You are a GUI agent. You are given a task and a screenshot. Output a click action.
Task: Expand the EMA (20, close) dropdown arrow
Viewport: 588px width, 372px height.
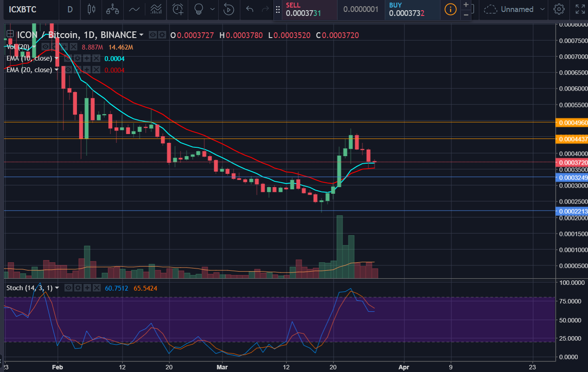point(57,70)
